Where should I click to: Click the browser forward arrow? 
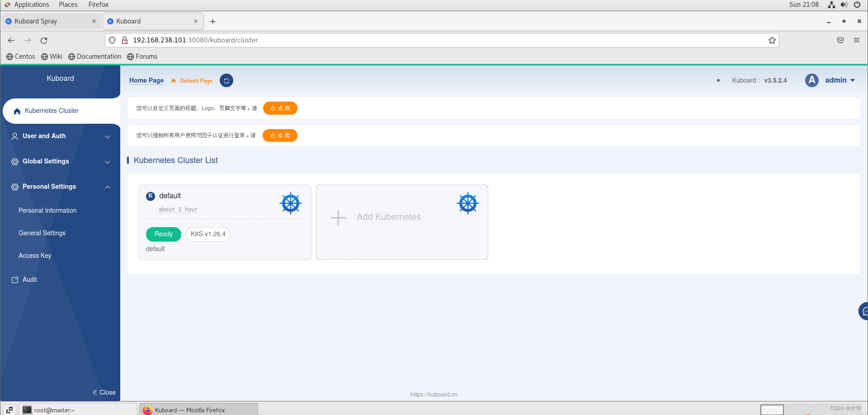28,40
